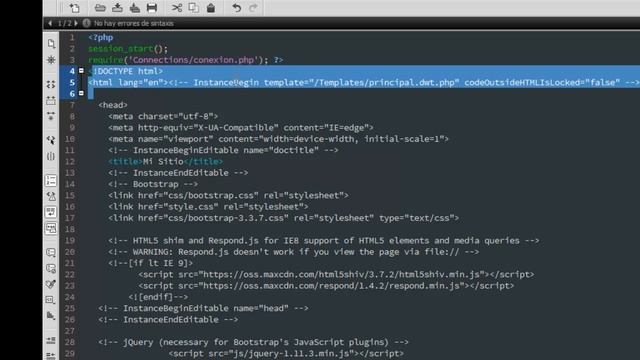Show the Code Navigator
Viewport: 640px width, 360px height.
click(51, 60)
